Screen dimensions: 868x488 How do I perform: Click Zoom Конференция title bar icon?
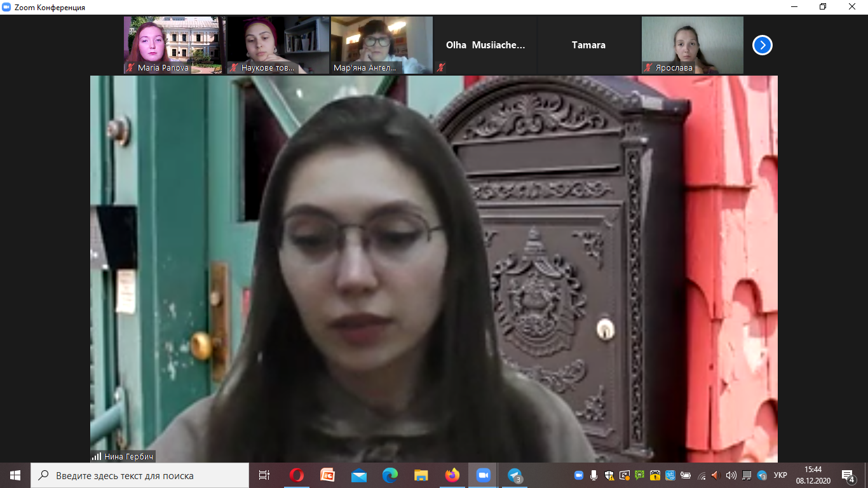coord(6,7)
